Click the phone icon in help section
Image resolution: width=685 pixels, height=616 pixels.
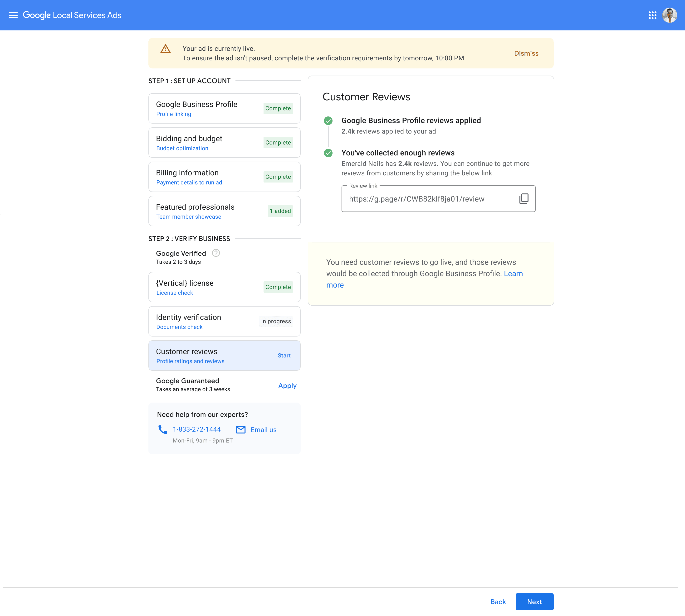point(163,429)
